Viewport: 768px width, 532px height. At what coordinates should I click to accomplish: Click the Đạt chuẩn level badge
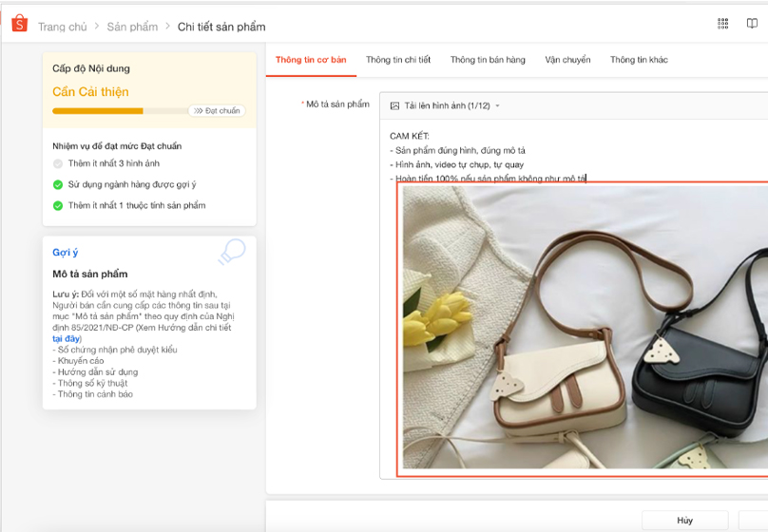[217, 111]
